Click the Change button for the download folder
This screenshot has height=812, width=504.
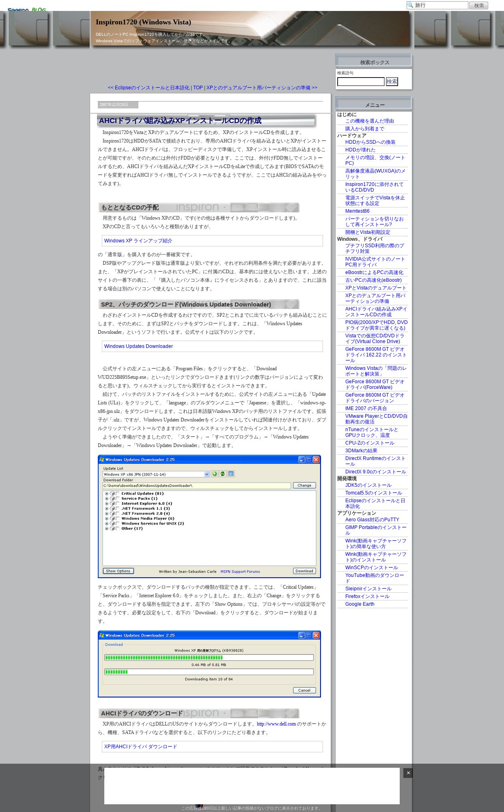[x=304, y=486]
